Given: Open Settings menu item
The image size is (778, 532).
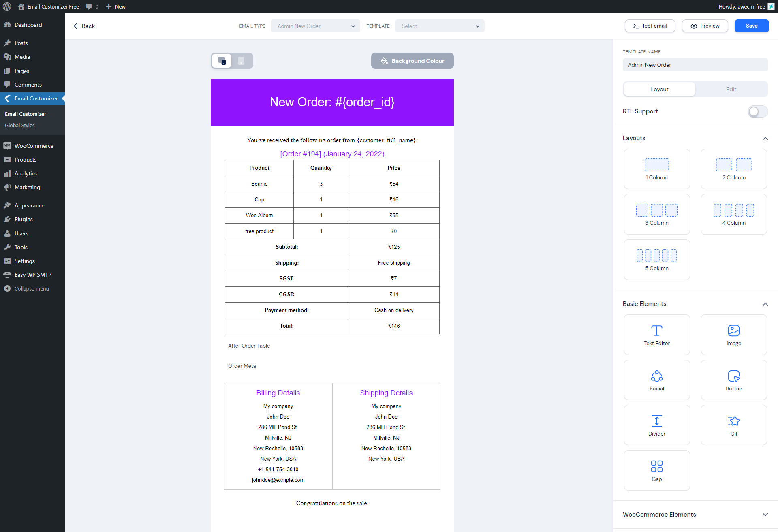Looking at the screenshot, I should tap(32, 261).
